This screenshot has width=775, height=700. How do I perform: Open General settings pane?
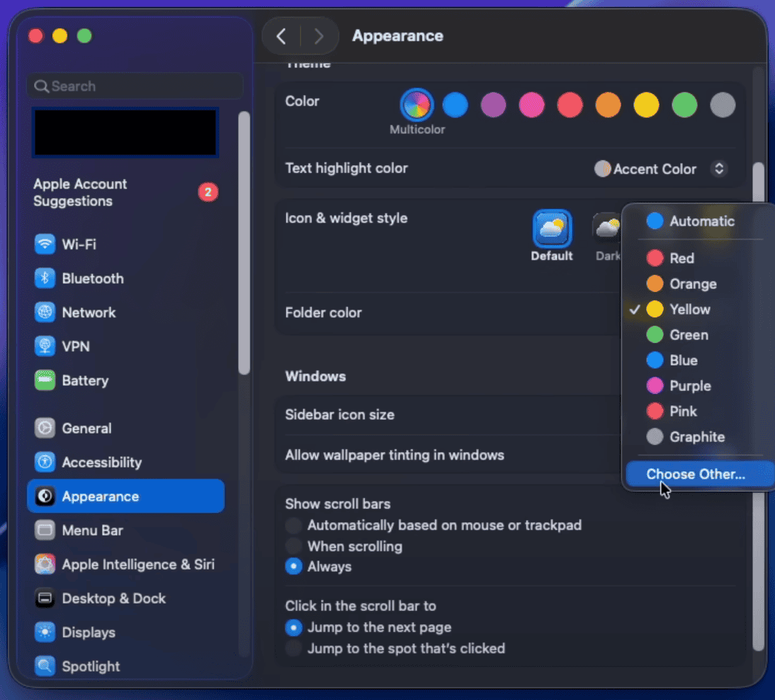(x=125, y=428)
